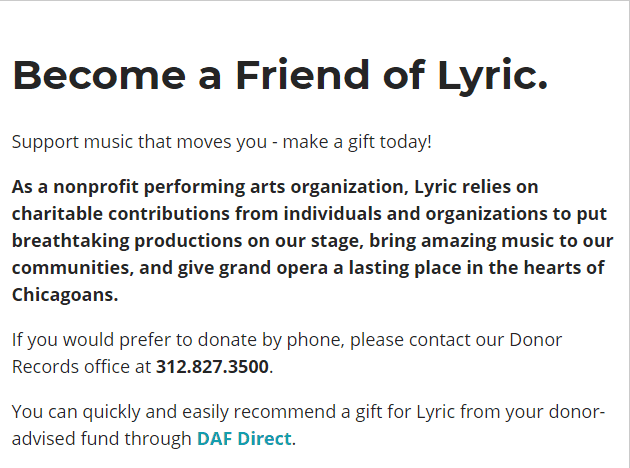Image resolution: width=630 pixels, height=468 pixels.
Task: Click the "Support music that moves you" tagline
Action: pos(139,142)
